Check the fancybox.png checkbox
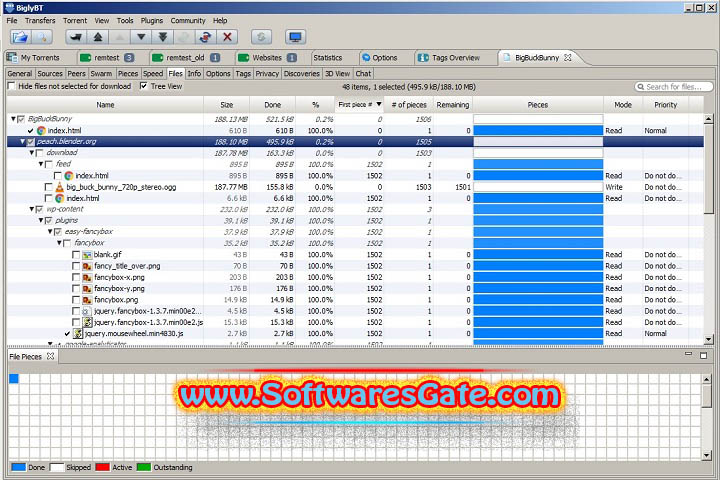The height and width of the screenshot is (480, 720). 76,299
